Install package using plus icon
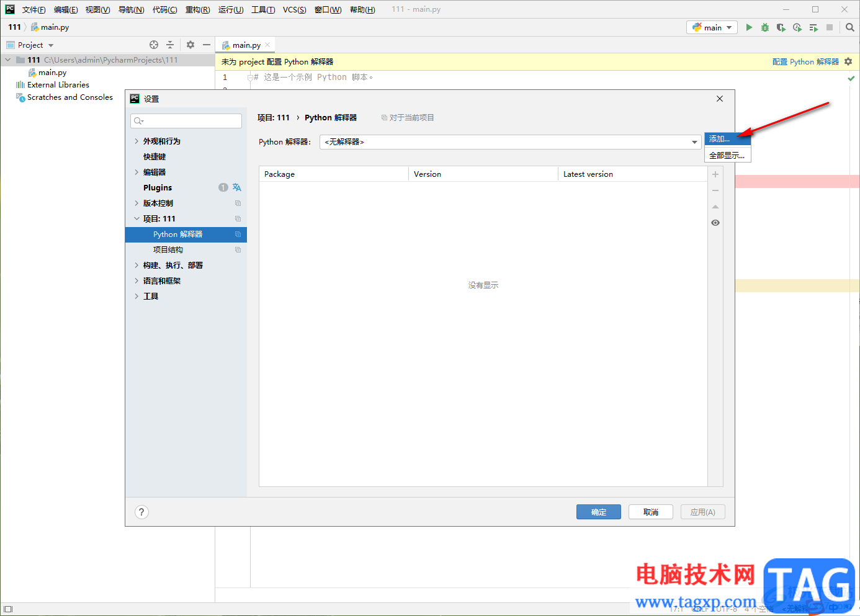The image size is (860, 616). pos(715,174)
